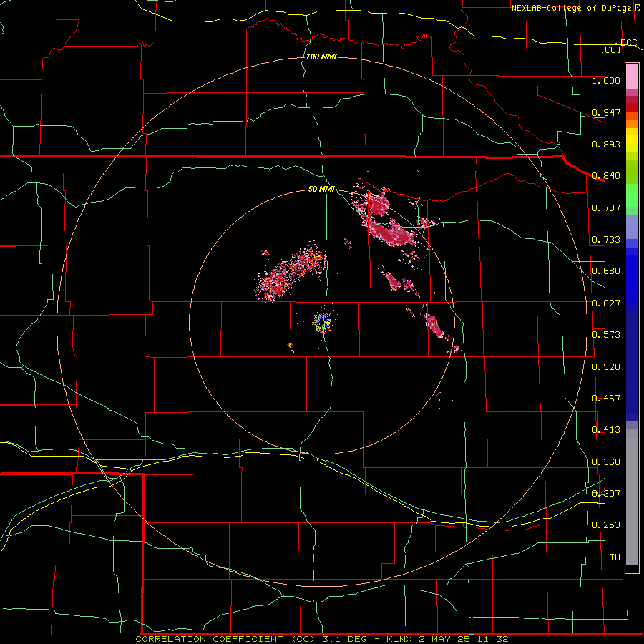The height and width of the screenshot is (644, 644).
Task: Click the TH label at scale bottom
Action: [x=615, y=557]
